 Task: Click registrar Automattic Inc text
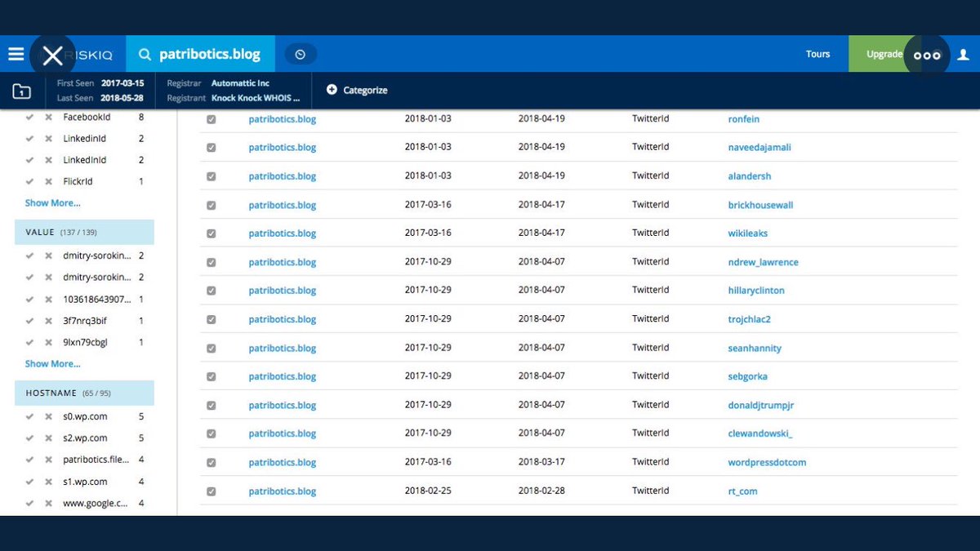pos(240,83)
